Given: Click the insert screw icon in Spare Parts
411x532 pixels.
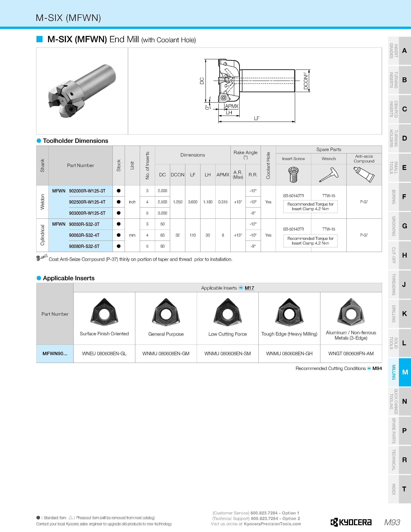Looking at the screenshot, I should (293, 175).
